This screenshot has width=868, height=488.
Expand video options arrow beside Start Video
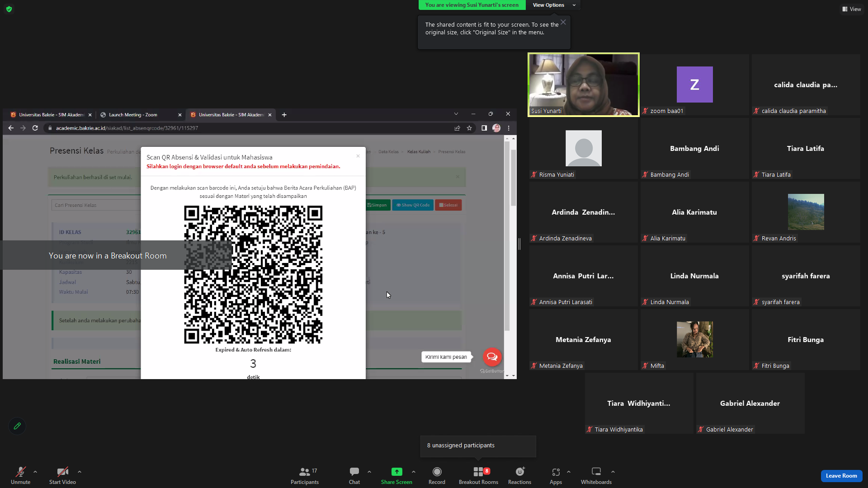[80, 472]
